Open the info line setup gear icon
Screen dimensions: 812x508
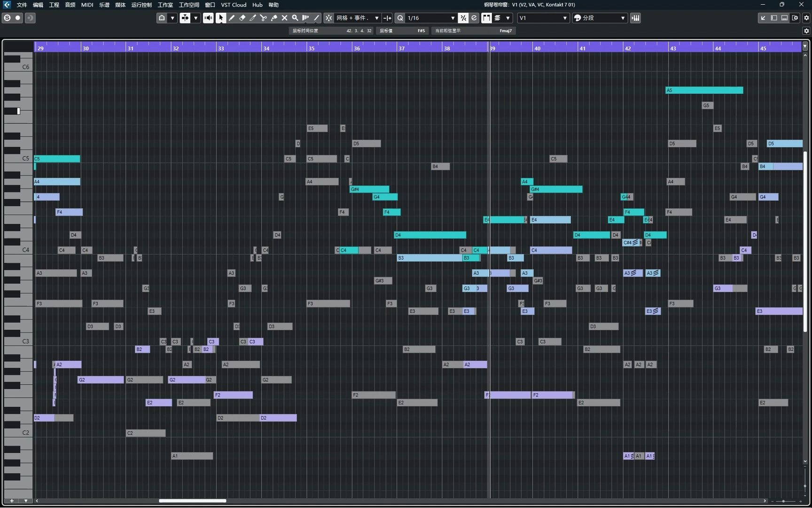[806, 31]
